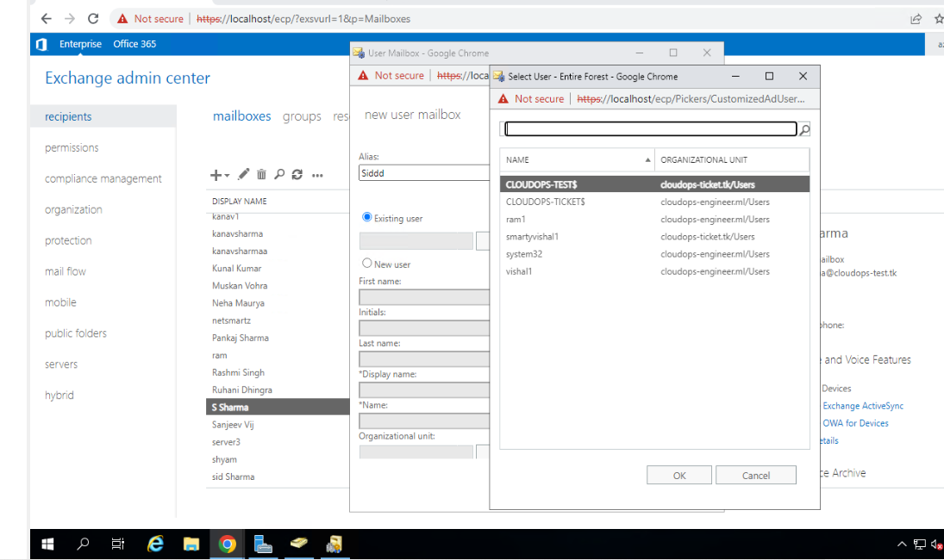Screen dimensions: 944x560
Task: Click the Chrome icon in the taskbar
Action: (227, 544)
